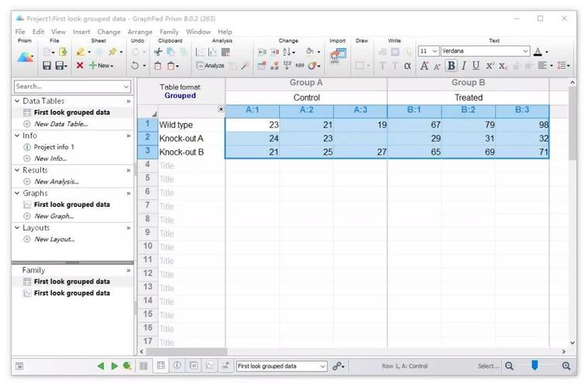Collapse the Data Tables section
Screen dimensions: 588x387
coord(17,101)
